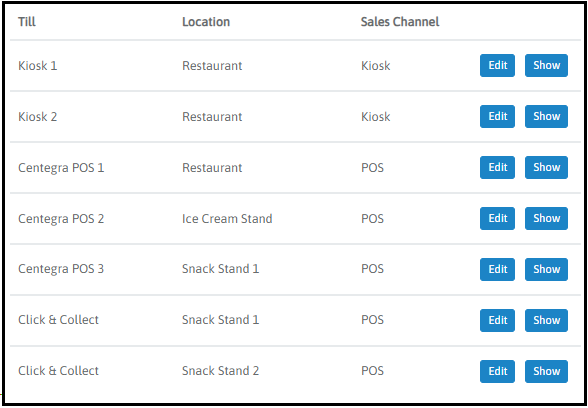Screen dimensions: 588x408
Task: Show Centegra POS 2 at Ice Cream Stand
Action: coord(546,219)
